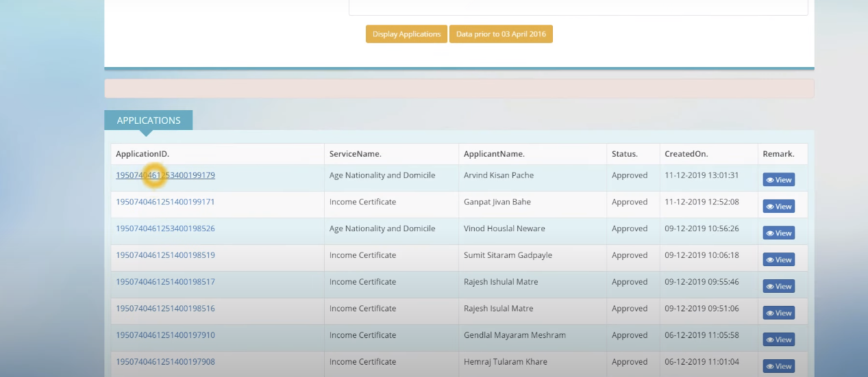This screenshot has width=868, height=377.
Task: View remark for Rajesh Ishulal Matre
Action: 779,287
